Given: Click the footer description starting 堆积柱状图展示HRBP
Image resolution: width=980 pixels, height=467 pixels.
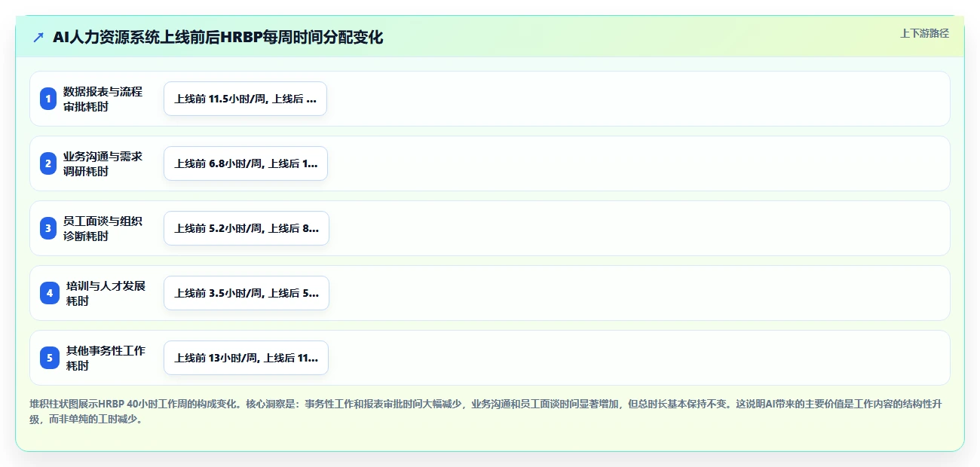Looking at the screenshot, I should 486,411.
